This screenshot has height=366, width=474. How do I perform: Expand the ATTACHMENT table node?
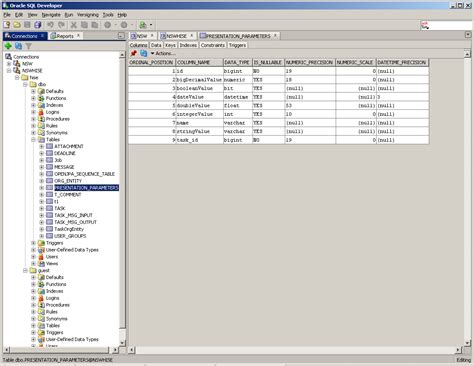coord(42,146)
